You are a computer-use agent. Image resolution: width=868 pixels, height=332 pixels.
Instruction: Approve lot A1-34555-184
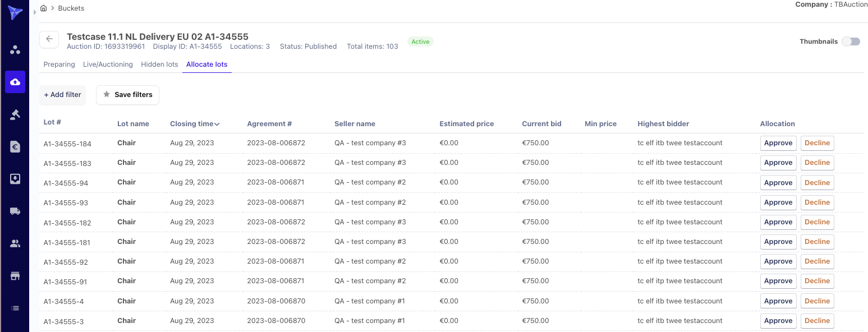click(x=778, y=143)
